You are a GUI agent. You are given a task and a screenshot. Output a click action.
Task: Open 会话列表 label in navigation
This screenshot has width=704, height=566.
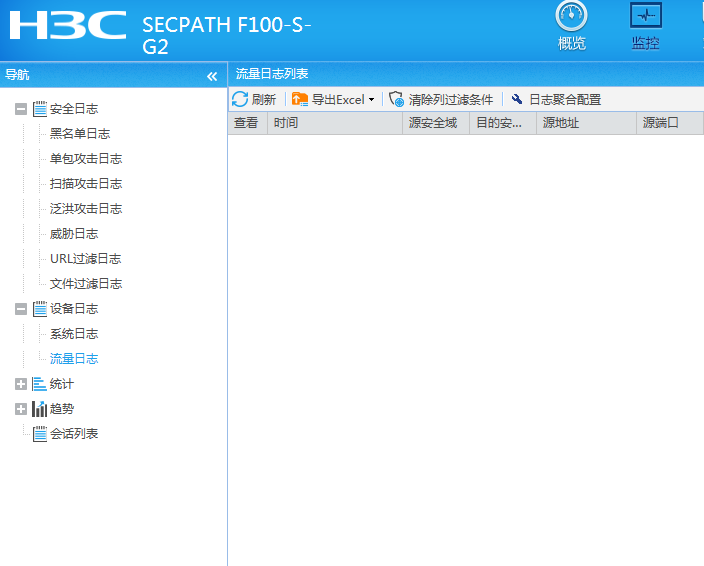pyautogui.click(x=74, y=434)
